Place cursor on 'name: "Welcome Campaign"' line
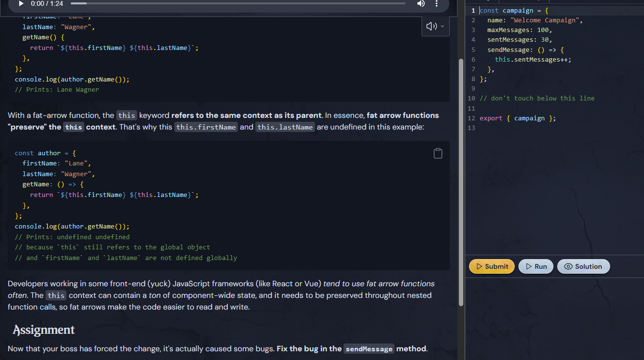The height and width of the screenshot is (360, 644). pyautogui.click(x=535, y=20)
